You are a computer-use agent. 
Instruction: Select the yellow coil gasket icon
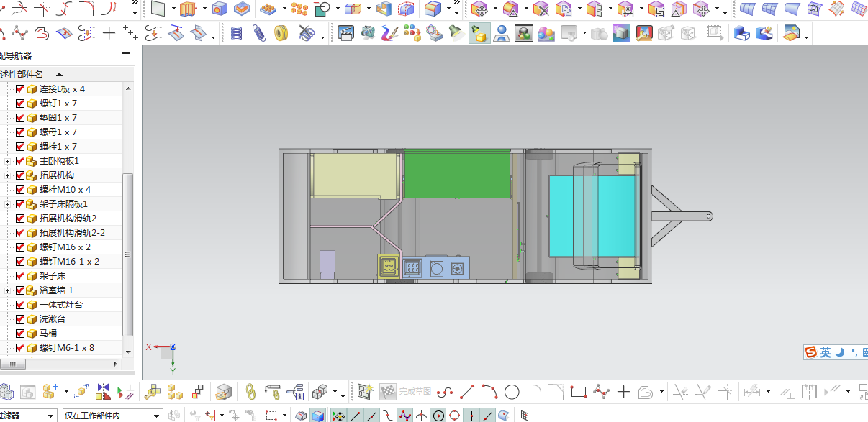(x=281, y=33)
